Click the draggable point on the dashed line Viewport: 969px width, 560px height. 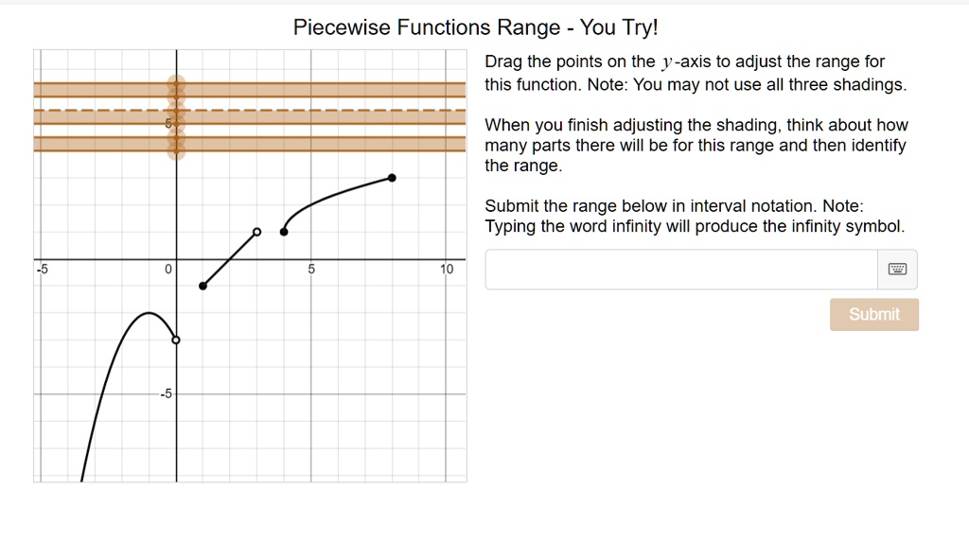coord(176,109)
